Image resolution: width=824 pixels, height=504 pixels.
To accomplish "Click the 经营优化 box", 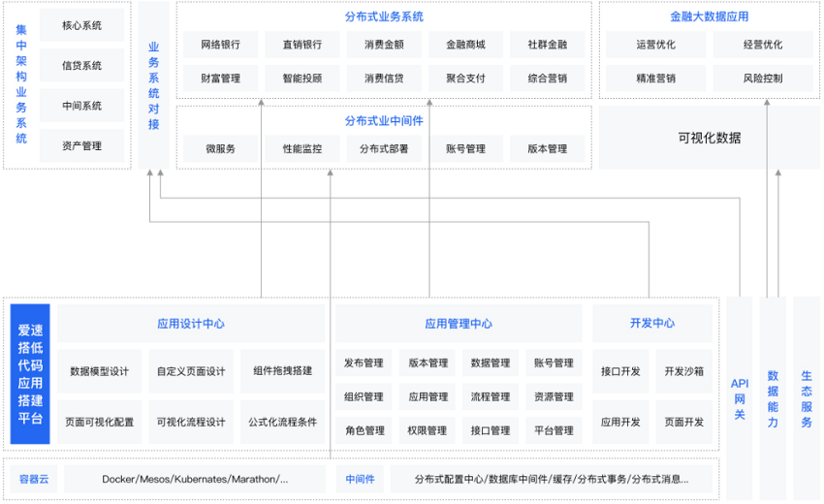I will (763, 45).
